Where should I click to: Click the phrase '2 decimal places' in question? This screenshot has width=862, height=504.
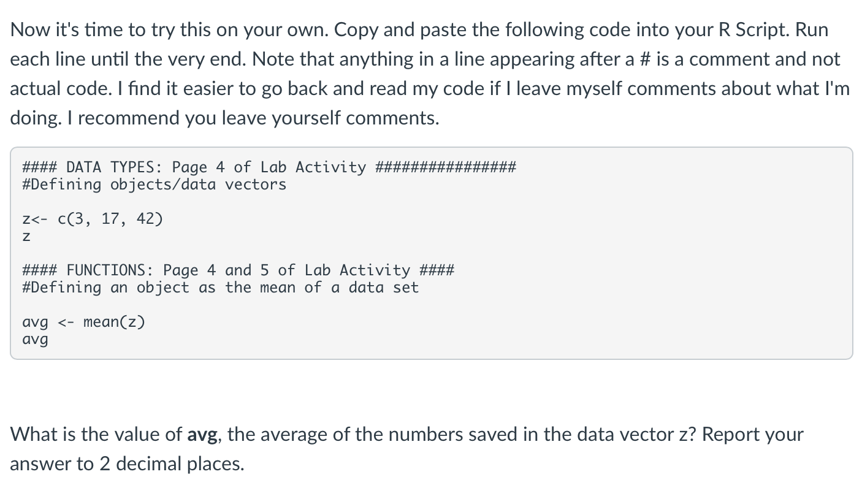[x=171, y=464]
